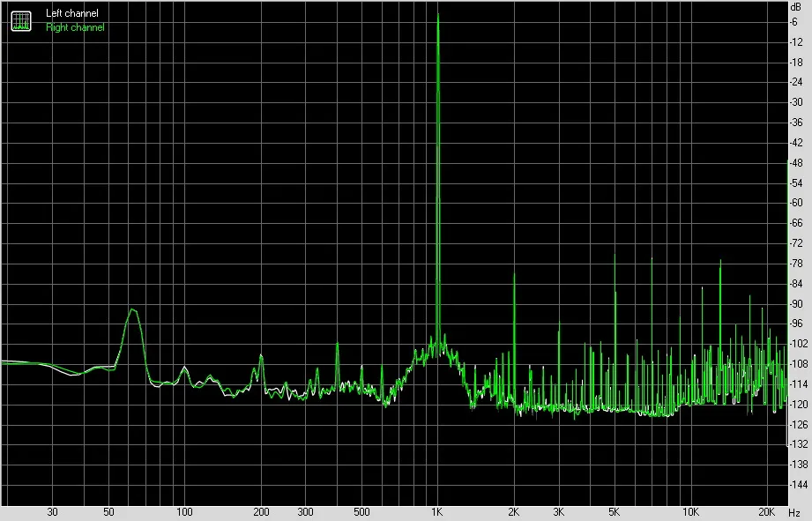The height and width of the screenshot is (521, 812).
Task: Click the 50 Hz axis label
Action: [108, 512]
